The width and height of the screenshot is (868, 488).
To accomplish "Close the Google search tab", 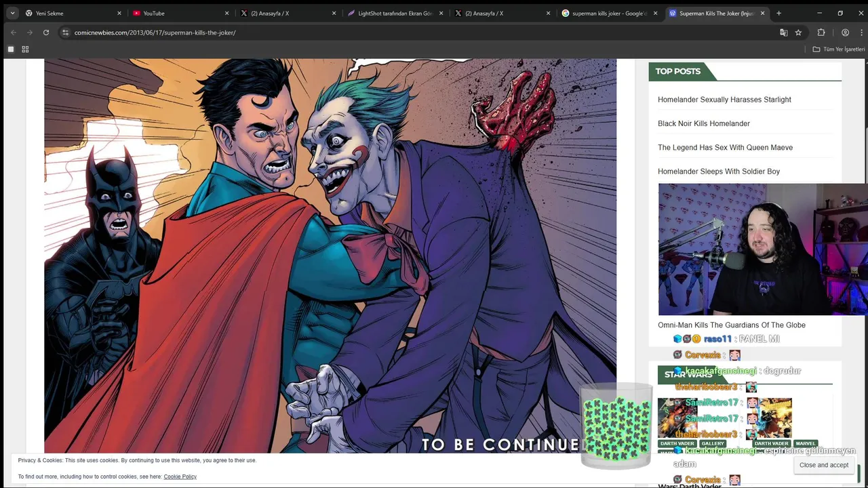I will click(x=655, y=13).
